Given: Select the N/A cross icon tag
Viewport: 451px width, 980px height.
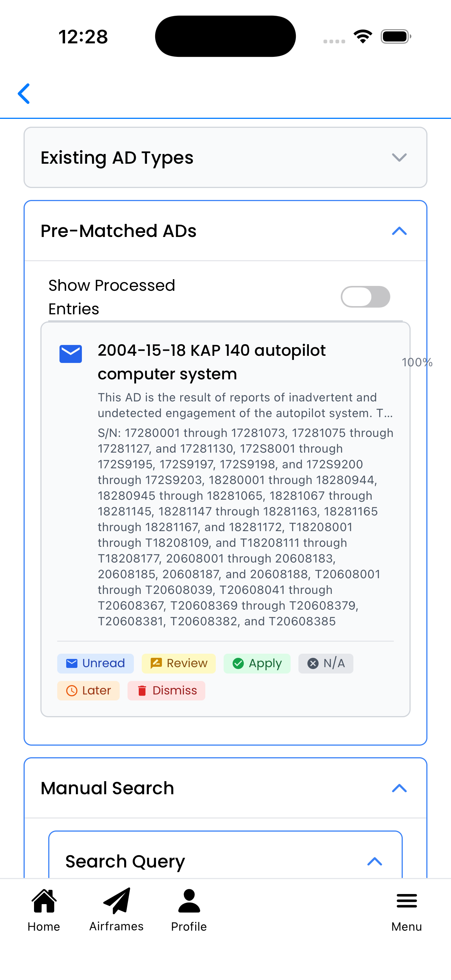Looking at the screenshot, I should (313, 663).
